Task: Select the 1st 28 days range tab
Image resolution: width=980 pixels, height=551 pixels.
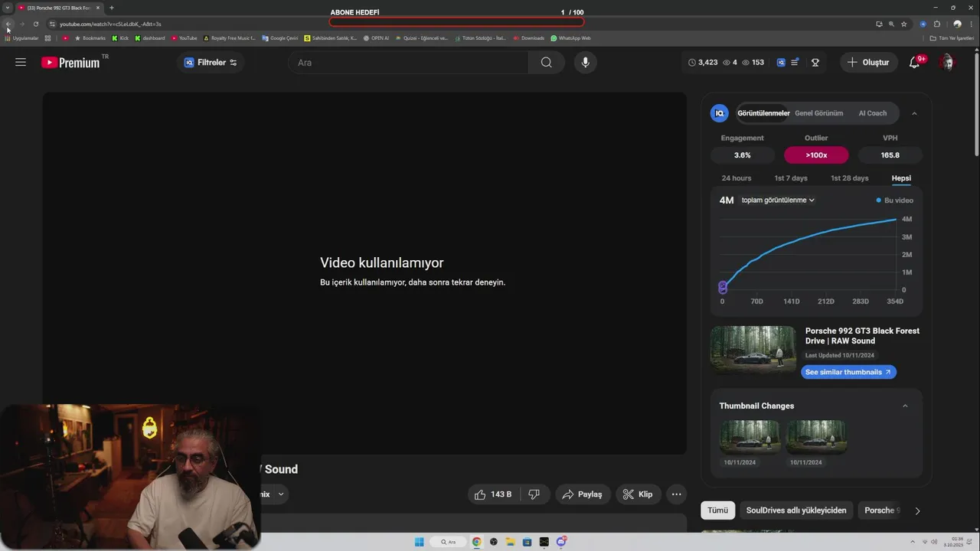Action: (x=849, y=178)
